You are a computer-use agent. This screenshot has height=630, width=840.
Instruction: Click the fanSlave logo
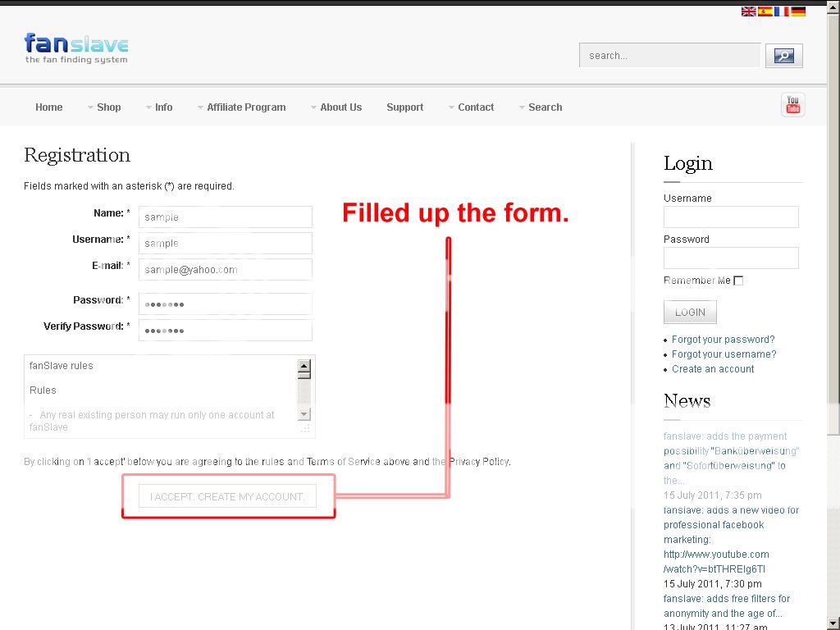(x=76, y=48)
